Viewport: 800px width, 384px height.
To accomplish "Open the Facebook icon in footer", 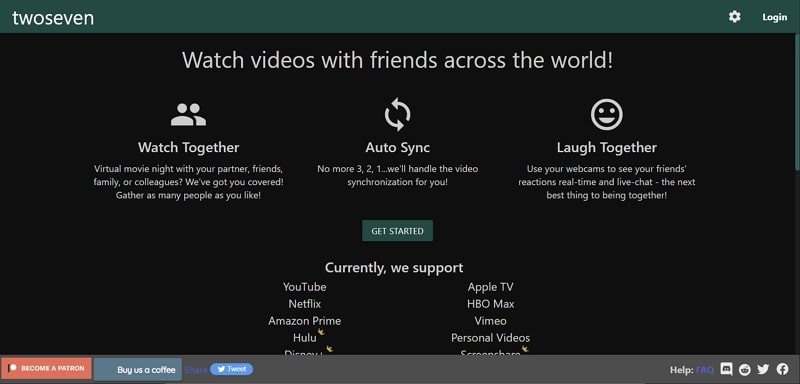I will tap(783, 369).
